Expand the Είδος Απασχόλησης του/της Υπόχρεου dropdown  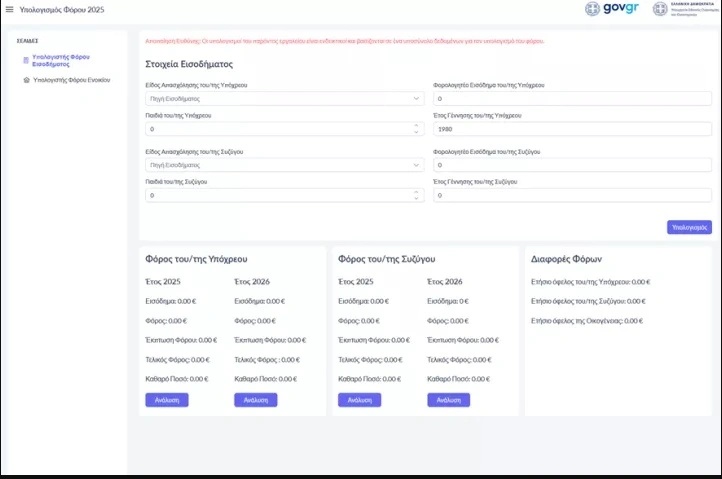pyautogui.click(x=285, y=99)
